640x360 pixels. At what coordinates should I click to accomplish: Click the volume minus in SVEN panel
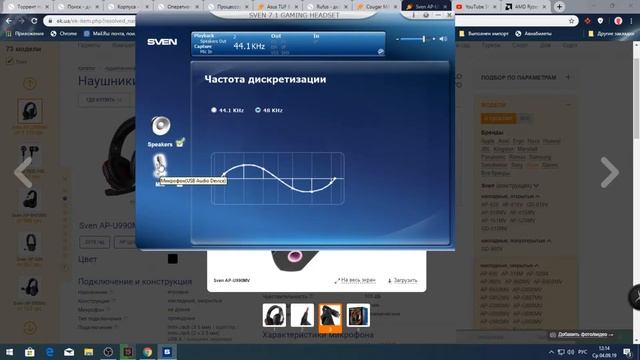point(397,39)
